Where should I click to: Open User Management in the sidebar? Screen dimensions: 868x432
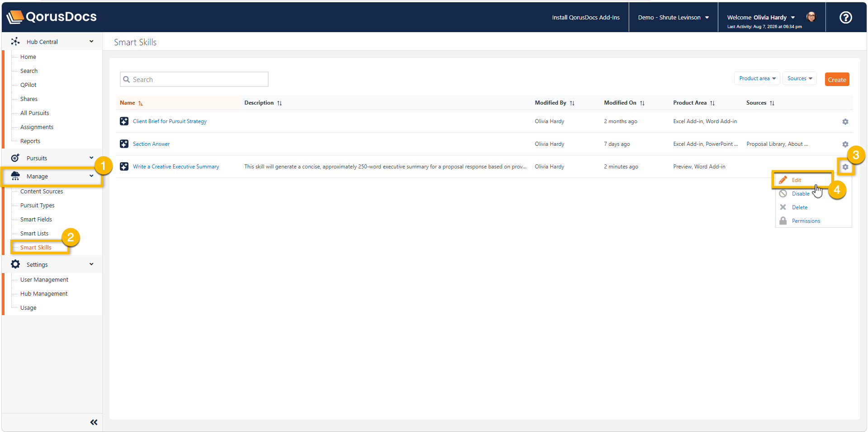pos(44,279)
